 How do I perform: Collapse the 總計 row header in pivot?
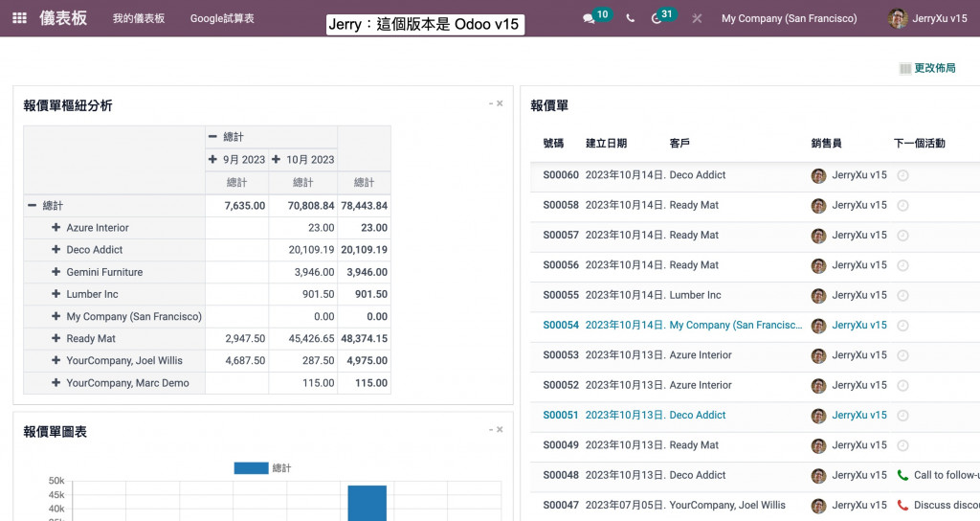(x=32, y=205)
